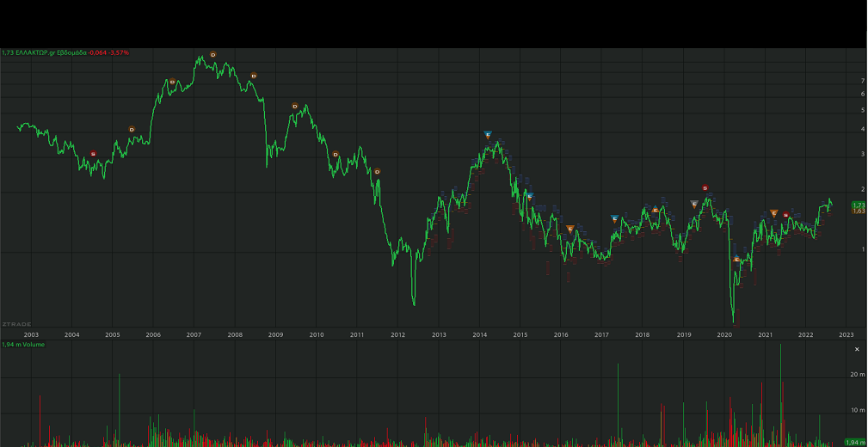Open the D dividend marker in mid-2010
This screenshot has width=868, height=447.
tap(336, 155)
